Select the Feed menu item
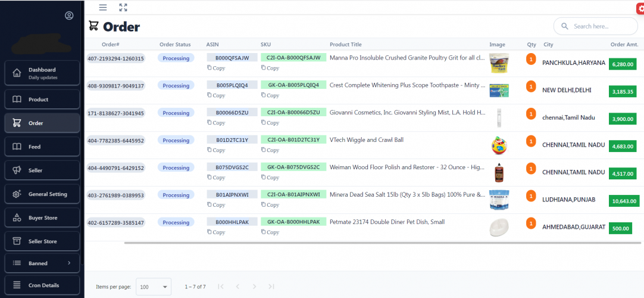 point(42,147)
